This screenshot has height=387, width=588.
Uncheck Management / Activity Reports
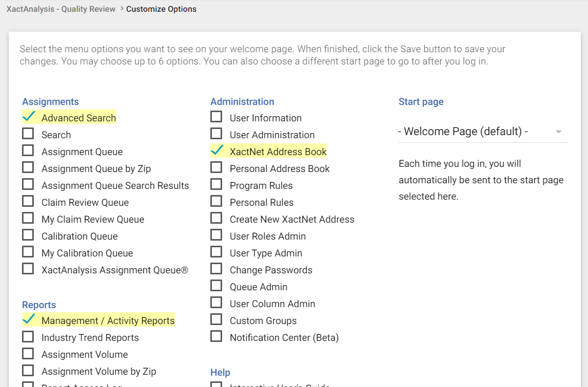click(x=29, y=320)
